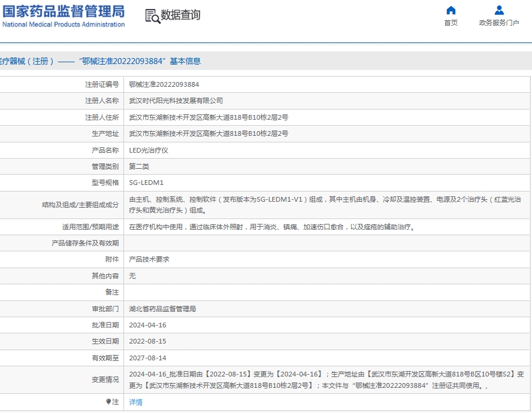Screen dimensions: 532x413
Task: Click the 政务服务门户 text label
Action: pos(498,23)
